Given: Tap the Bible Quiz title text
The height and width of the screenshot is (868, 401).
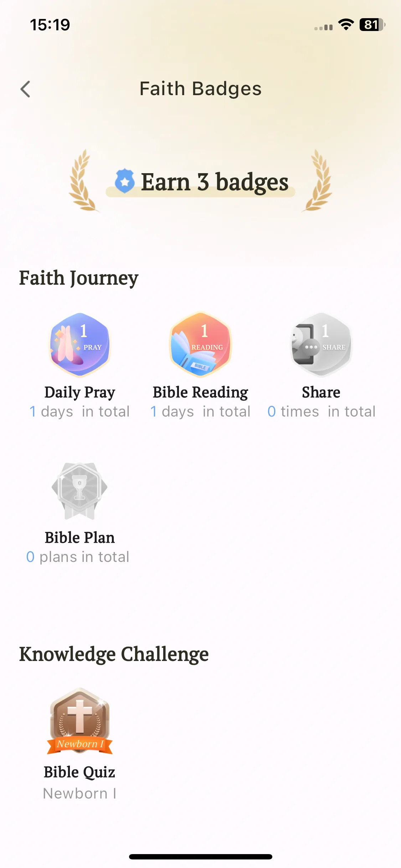Looking at the screenshot, I should tap(79, 772).
